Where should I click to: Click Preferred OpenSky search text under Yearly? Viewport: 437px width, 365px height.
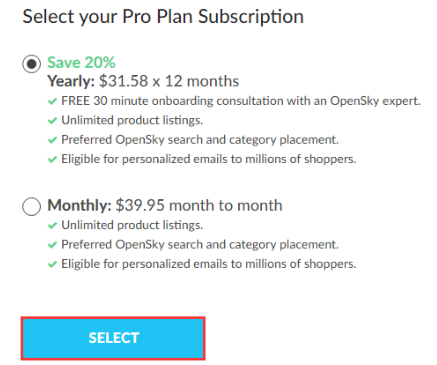tap(200, 140)
